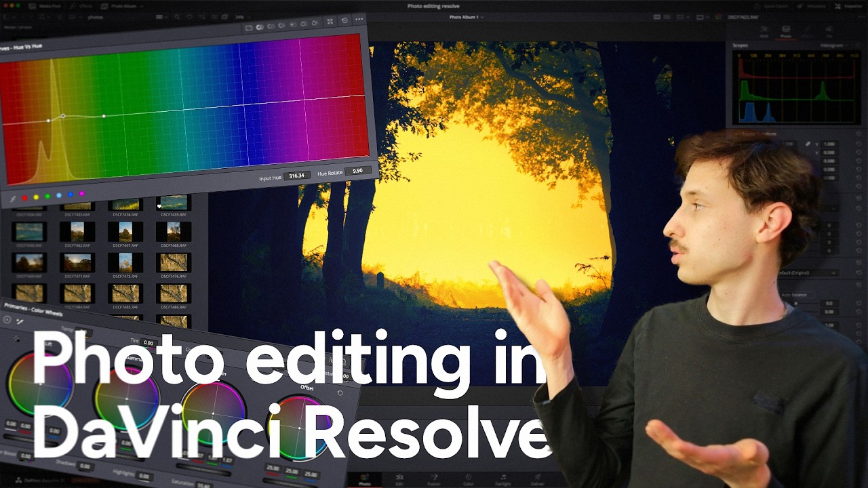This screenshot has width=868, height=488.
Task: Click the Input Hue value field
Action: point(297,176)
